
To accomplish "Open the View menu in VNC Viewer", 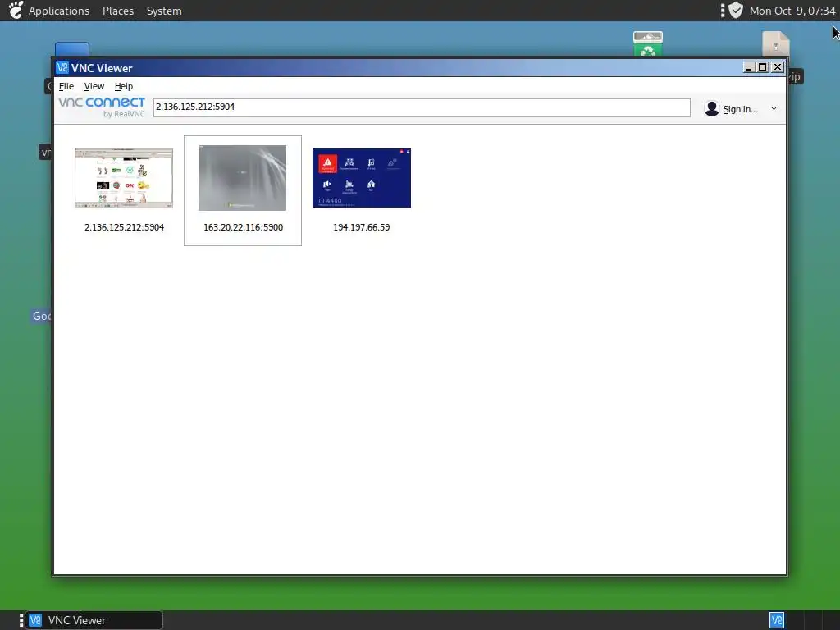I will (x=94, y=86).
